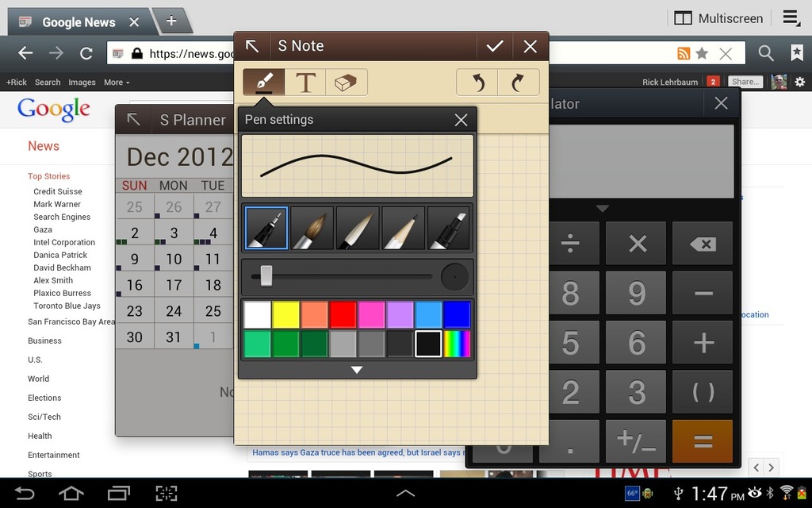Open the RSS feed icon in address bar

coord(684,53)
